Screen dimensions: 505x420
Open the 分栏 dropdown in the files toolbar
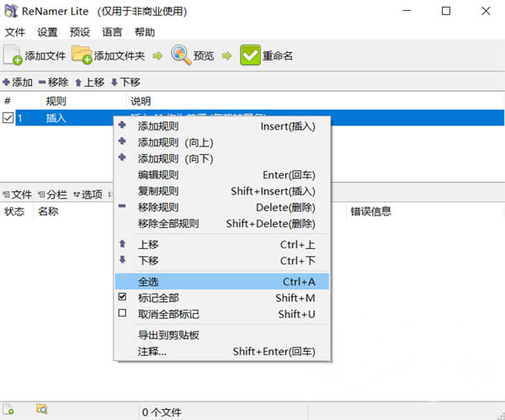52,194
